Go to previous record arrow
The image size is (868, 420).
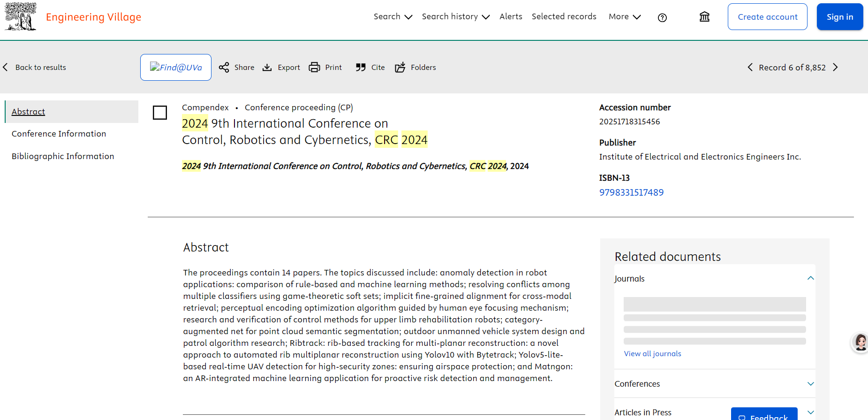pos(750,67)
